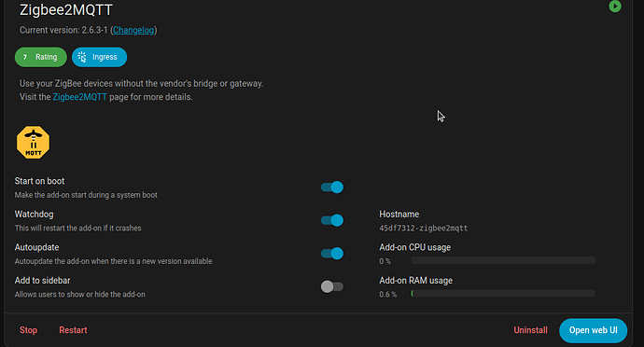Viewport: 644px width, 347px height.
Task: Click the Add-on CPU usage bar
Action: point(503,260)
